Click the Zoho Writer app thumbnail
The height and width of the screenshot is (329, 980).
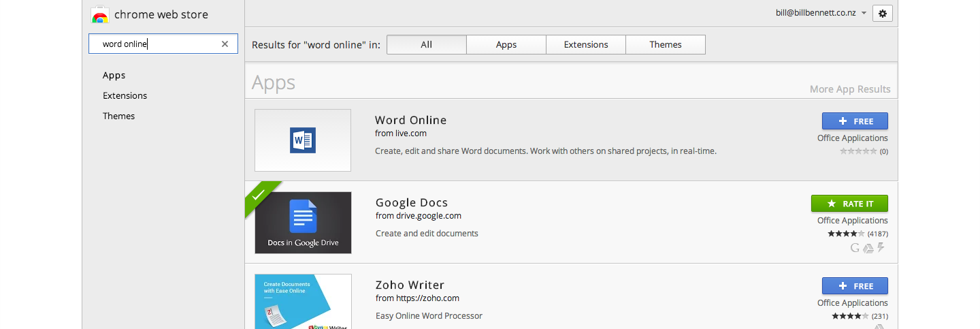(x=303, y=301)
